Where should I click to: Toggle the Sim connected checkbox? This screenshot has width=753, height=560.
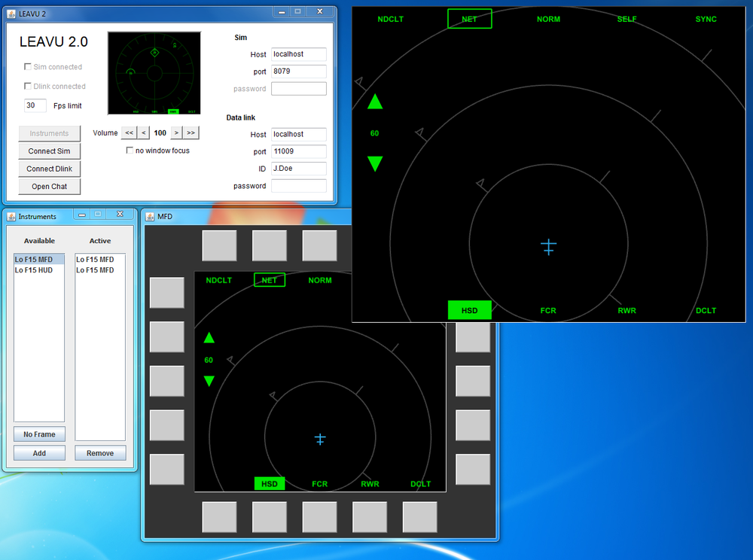[x=28, y=67]
